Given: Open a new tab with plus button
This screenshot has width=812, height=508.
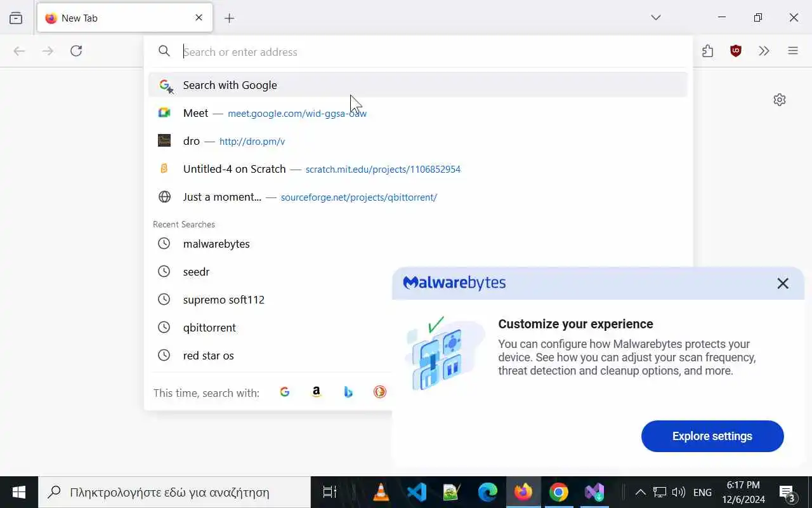Looking at the screenshot, I should (230, 18).
